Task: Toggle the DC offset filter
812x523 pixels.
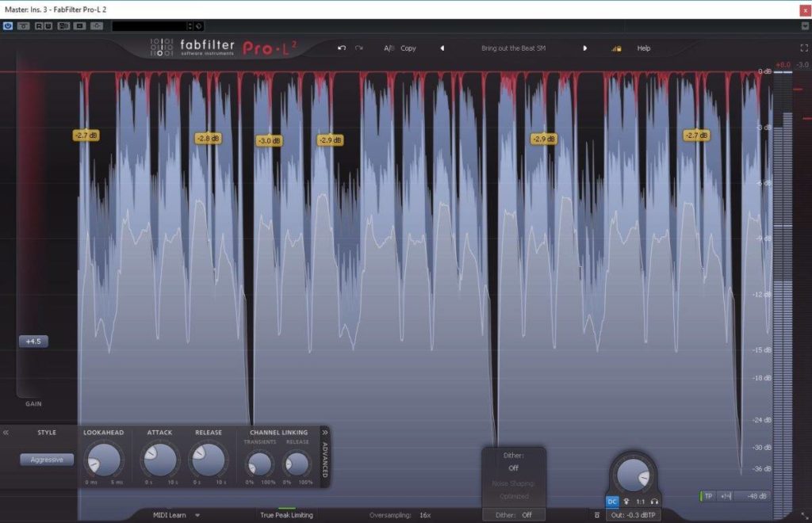Action: (x=611, y=501)
